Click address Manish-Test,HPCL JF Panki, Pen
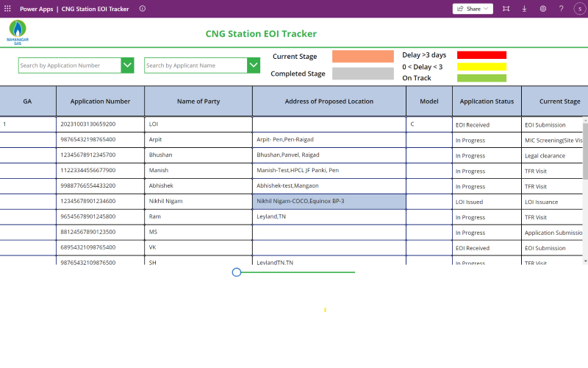This screenshot has height=368, width=588. [x=298, y=170]
